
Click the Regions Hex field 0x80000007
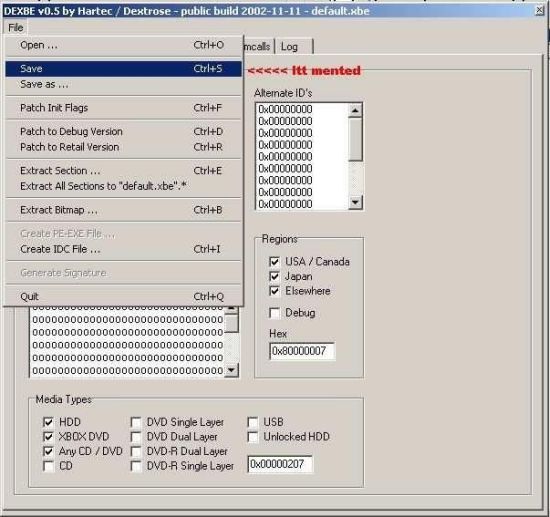coord(302,351)
